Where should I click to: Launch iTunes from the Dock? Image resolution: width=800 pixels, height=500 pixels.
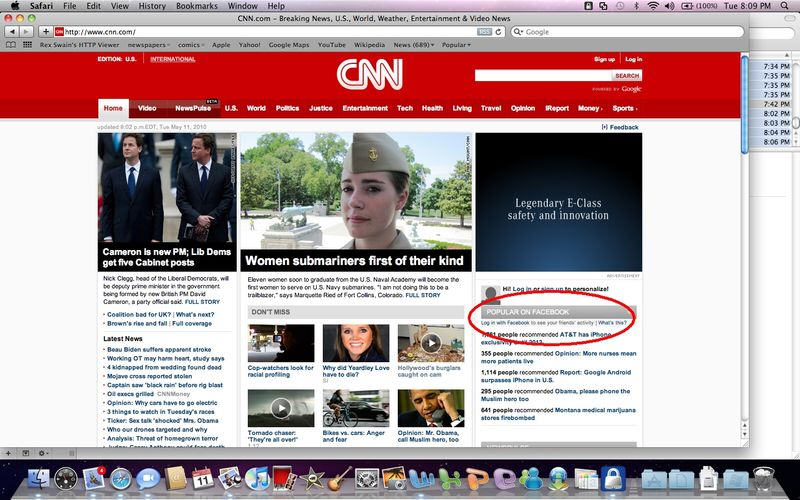point(257,479)
